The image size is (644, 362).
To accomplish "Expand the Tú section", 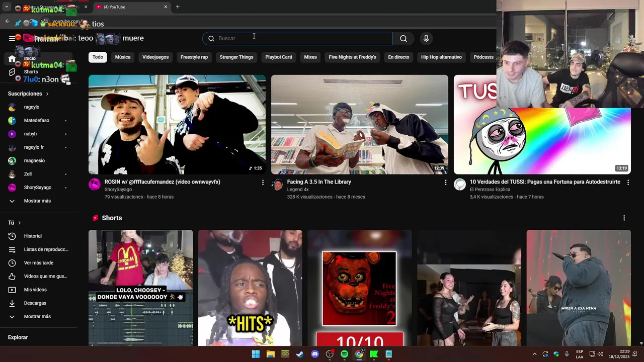I will click(x=15, y=223).
